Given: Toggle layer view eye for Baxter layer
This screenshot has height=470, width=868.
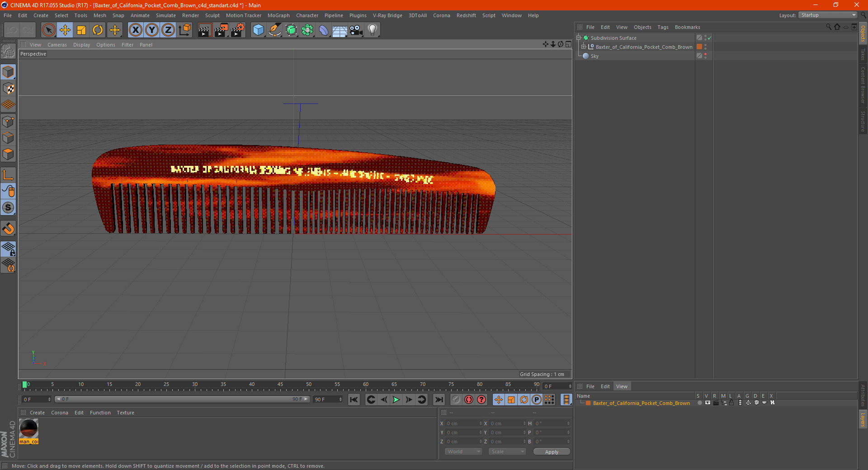Looking at the screenshot, I should coord(708,403).
